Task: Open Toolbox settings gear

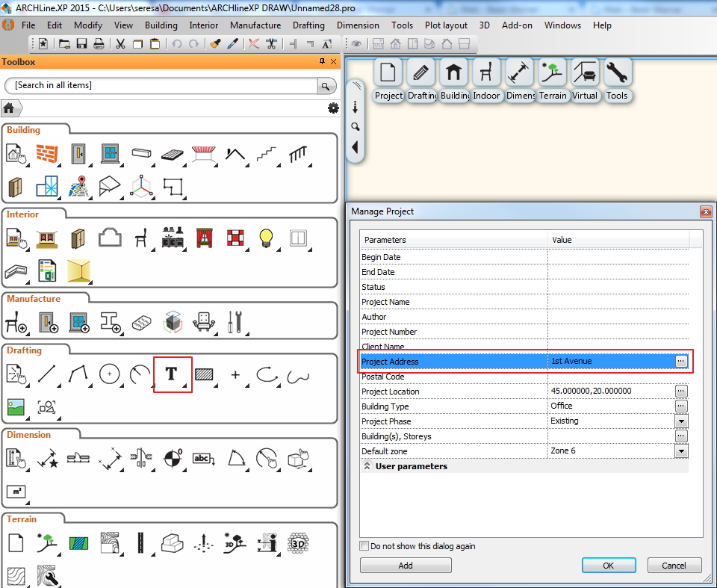Action: [x=333, y=108]
